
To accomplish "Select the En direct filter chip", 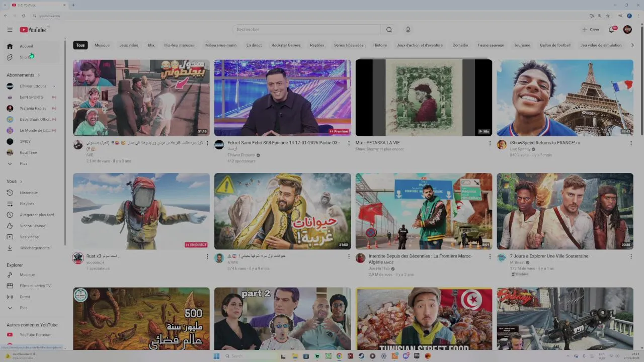I will [x=254, y=45].
